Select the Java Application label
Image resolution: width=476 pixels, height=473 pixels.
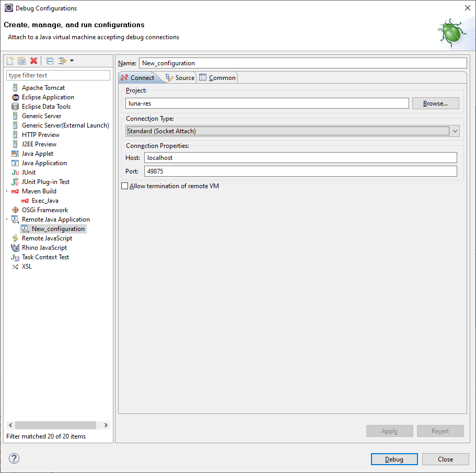pyautogui.click(x=44, y=163)
